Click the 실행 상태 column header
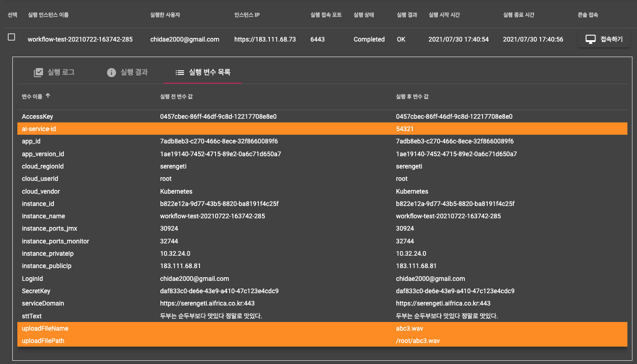Image resolution: width=637 pixels, height=364 pixels. click(x=364, y=15)
